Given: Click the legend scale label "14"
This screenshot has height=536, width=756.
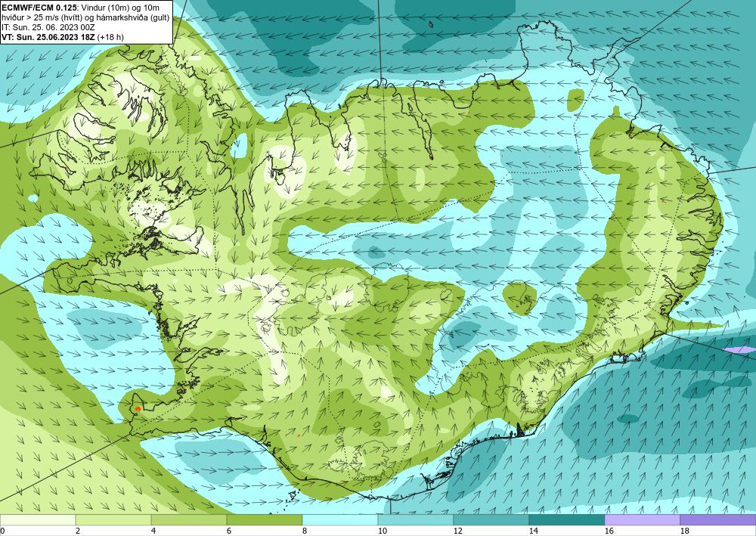Looking at the screenshot, I should click(x=533, y=531).
